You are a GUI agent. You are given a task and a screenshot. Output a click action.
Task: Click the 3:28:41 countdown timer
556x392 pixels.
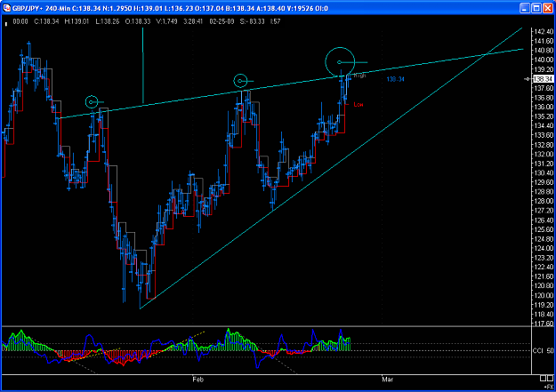pyautogui.click(x=193, y=21)
